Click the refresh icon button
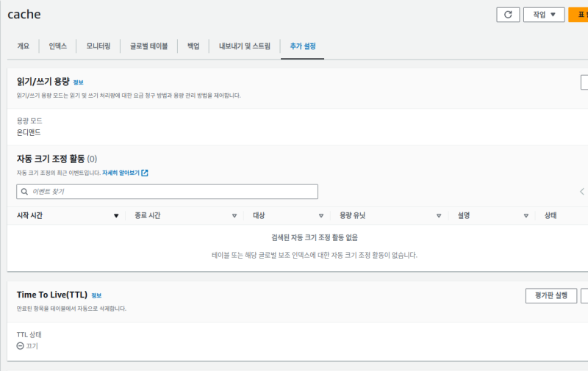 click(507, 15)
